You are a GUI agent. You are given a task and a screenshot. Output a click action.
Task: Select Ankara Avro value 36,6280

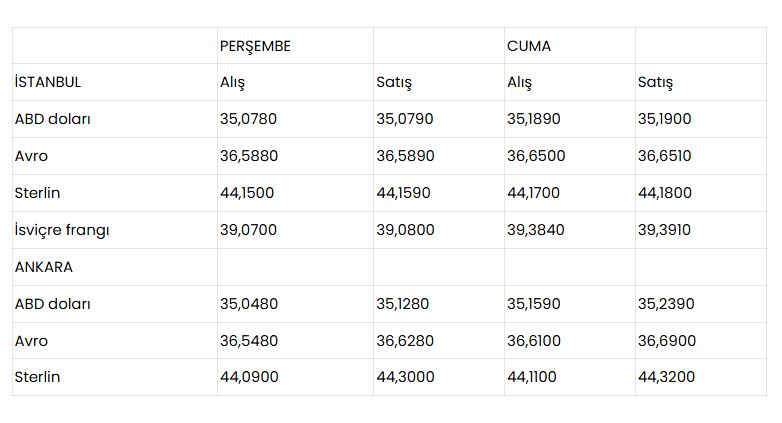(x=404, y=341)
